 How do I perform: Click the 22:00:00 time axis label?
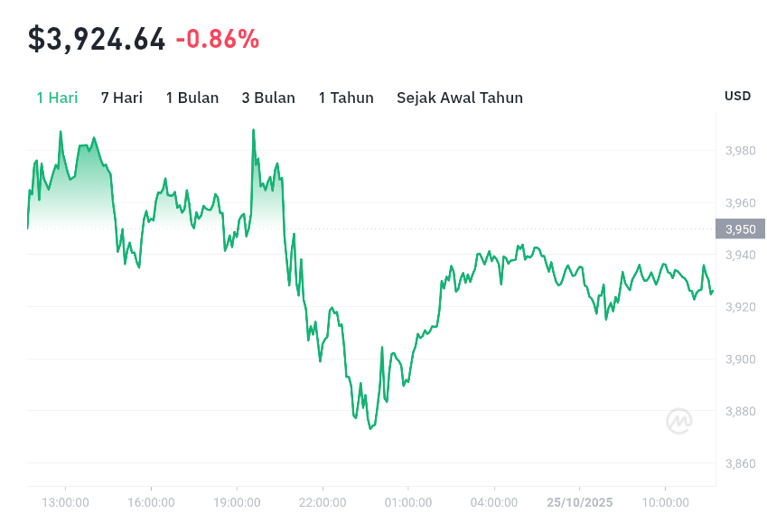(x=323, y=502)
